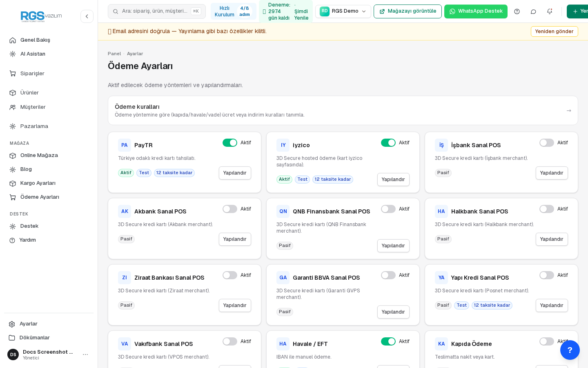Image resolution: width=588 pixels, height=368 pixels.
Task: Open the notifications bell icon
Action: coord(550,11)
